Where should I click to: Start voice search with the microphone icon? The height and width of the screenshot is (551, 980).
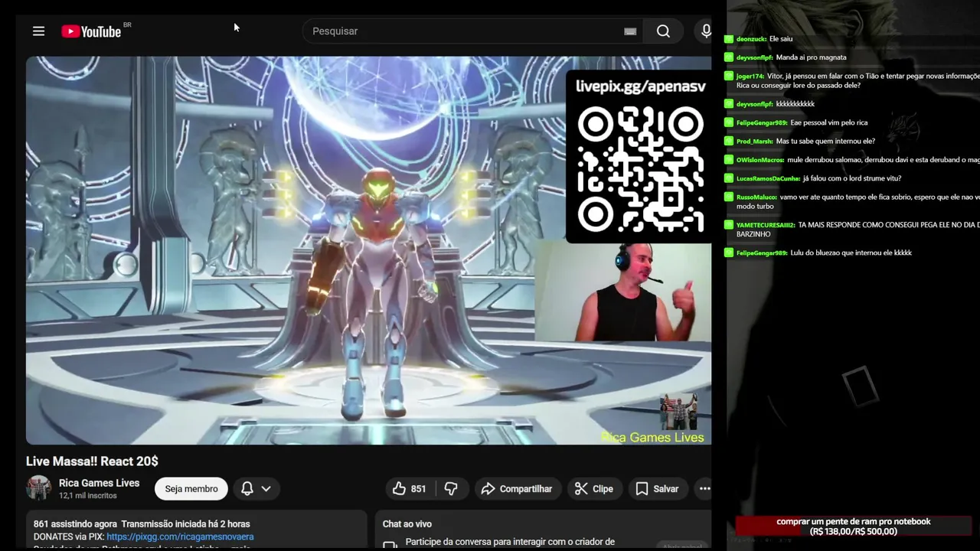click(706, 31)
